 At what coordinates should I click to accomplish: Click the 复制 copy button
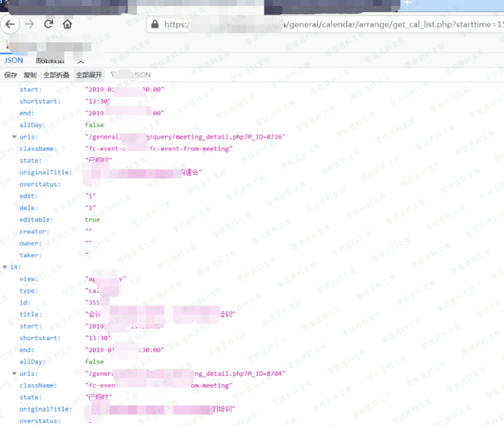click(x=30, y=75)
